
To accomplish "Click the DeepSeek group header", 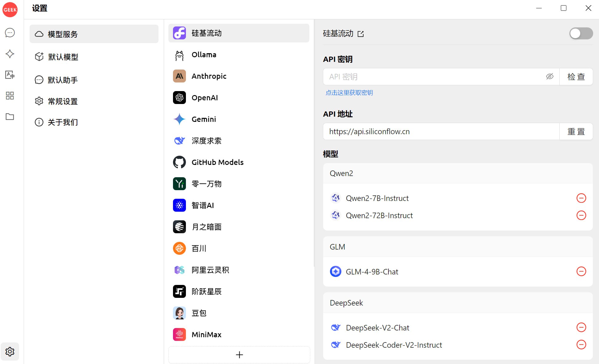I will [x=458, y=303].
